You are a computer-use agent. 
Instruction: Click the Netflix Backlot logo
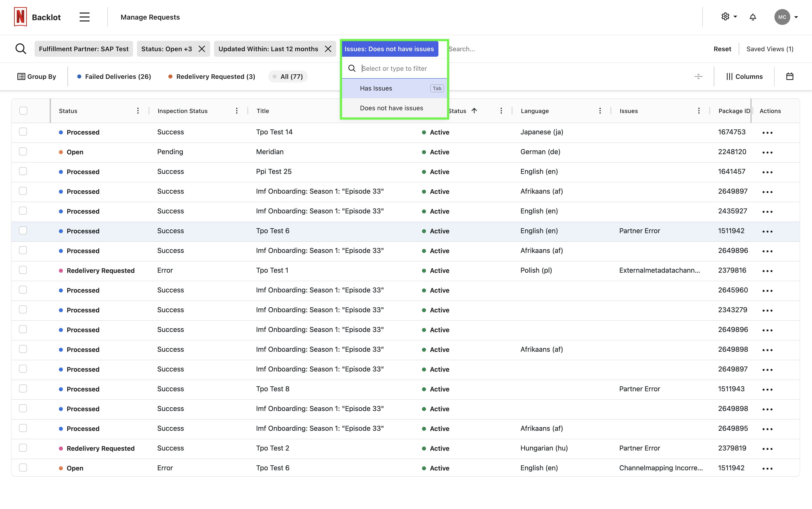[x=21, y=17]
